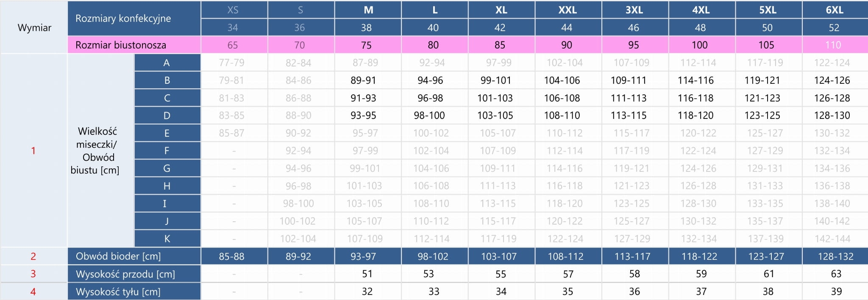
Task: Click the 'Wysokość tyłu [cm]' row label
Action: click(118, 292)
